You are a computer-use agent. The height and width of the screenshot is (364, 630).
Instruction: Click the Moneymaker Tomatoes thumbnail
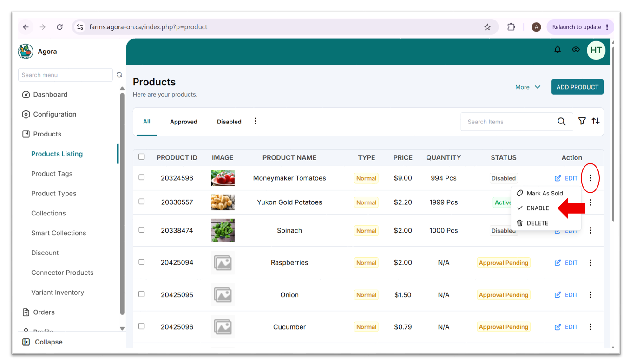tap(223, 178)
